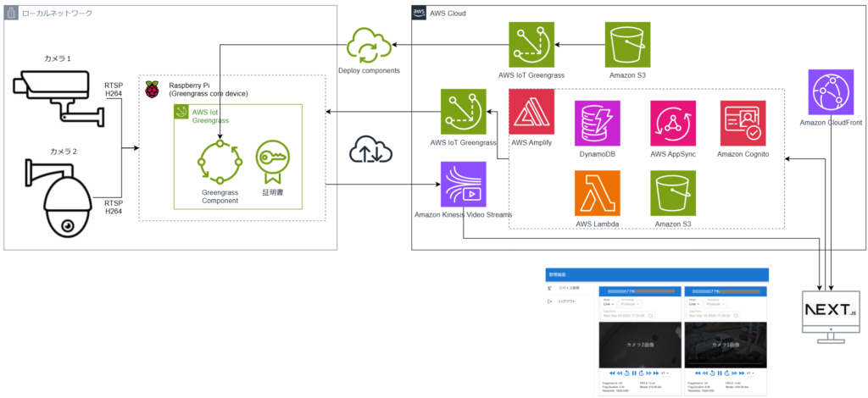Select the ローカルネットワーク building icon

click(x=11, y=14)
